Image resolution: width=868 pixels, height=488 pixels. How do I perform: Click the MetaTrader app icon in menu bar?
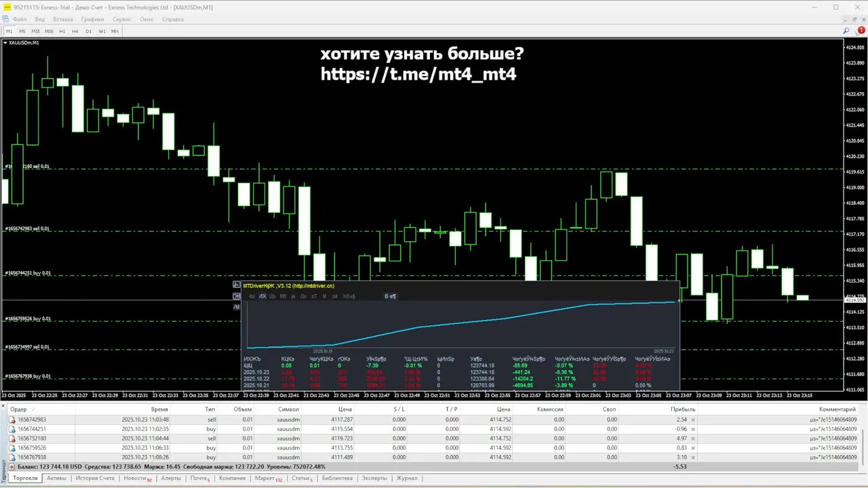pos(5,19)
